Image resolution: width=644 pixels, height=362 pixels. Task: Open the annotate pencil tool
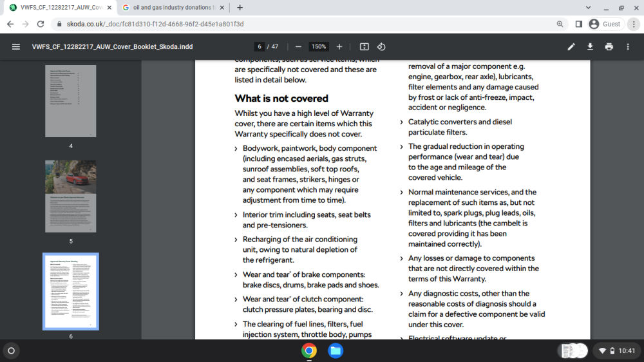click(x=571, y=47)
